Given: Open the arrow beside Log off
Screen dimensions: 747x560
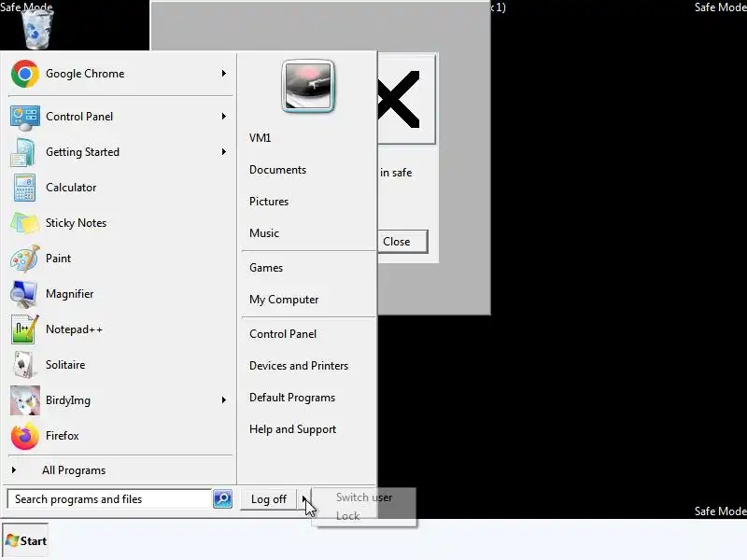Looking at the screenshot, I should point(303,499).
